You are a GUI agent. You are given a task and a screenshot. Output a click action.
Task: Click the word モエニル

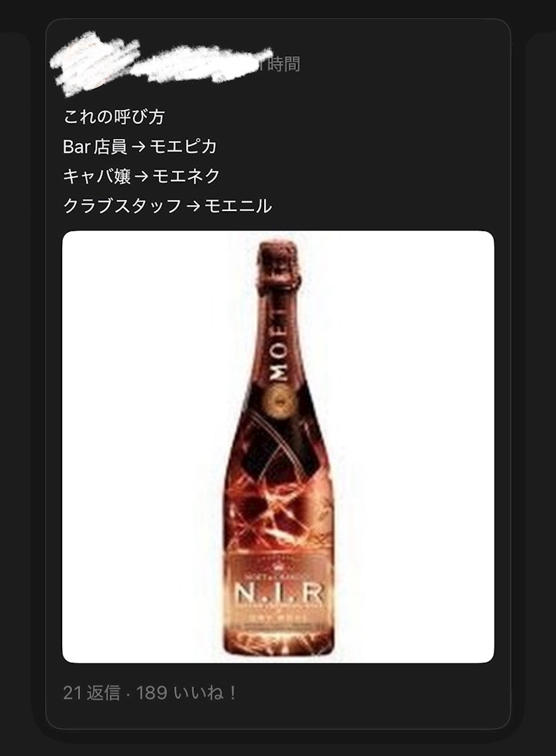tap(238, 207)
